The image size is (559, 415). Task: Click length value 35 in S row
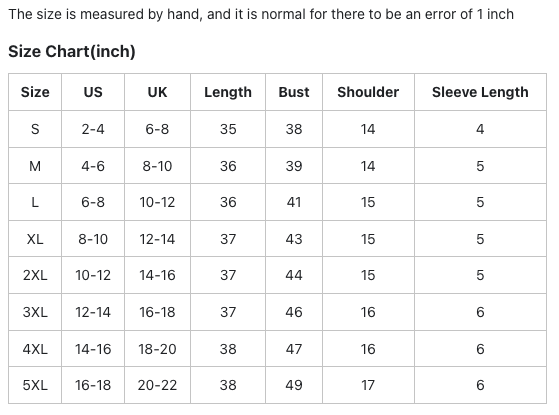[x=228, y=129]
